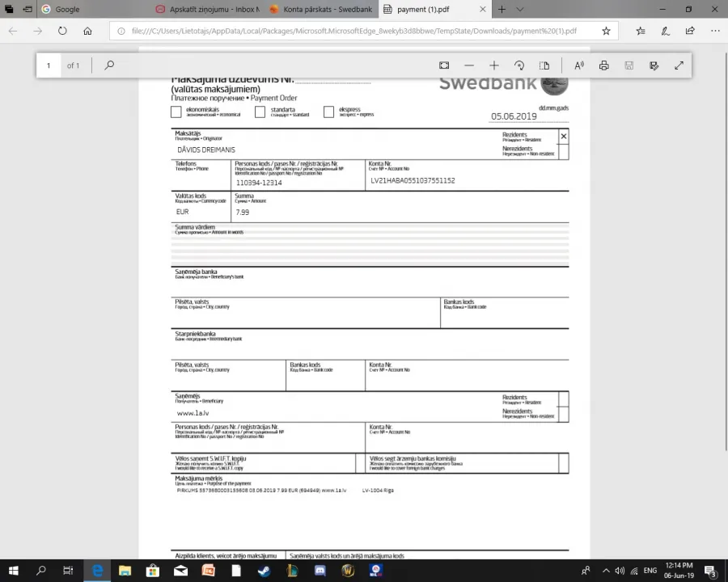
Task: Open Task View on the taskbar
Action: point(68,571)
